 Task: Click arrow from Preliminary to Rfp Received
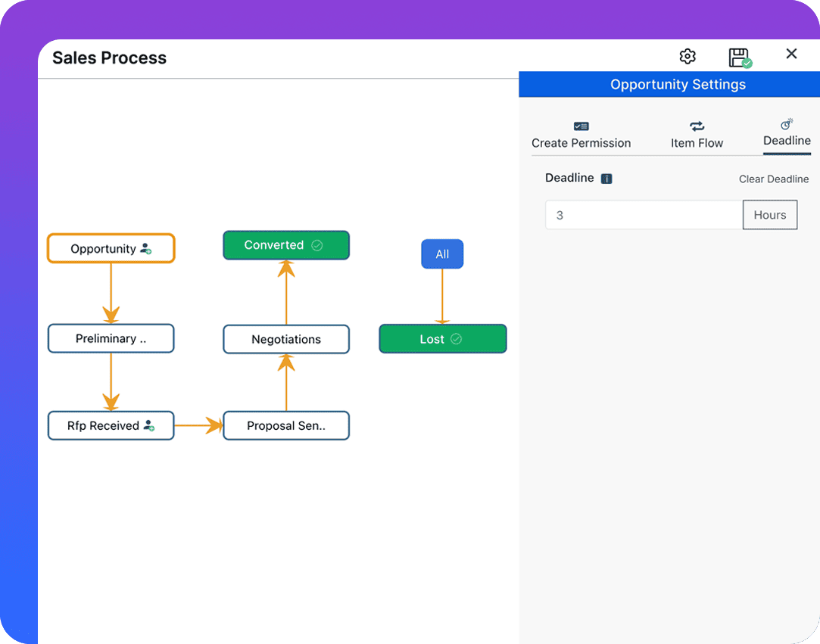(x=111, y=382)
